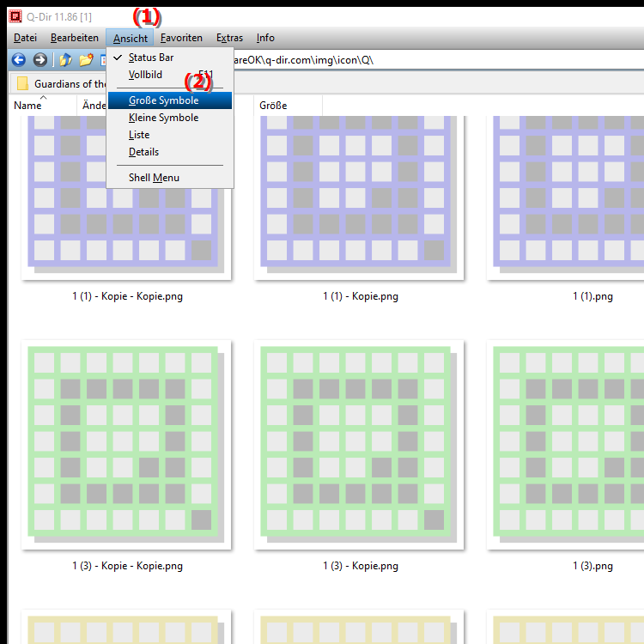This screenshot has width=644, height=644.
Task: Switch to Liste view
Action: (170, 135)
